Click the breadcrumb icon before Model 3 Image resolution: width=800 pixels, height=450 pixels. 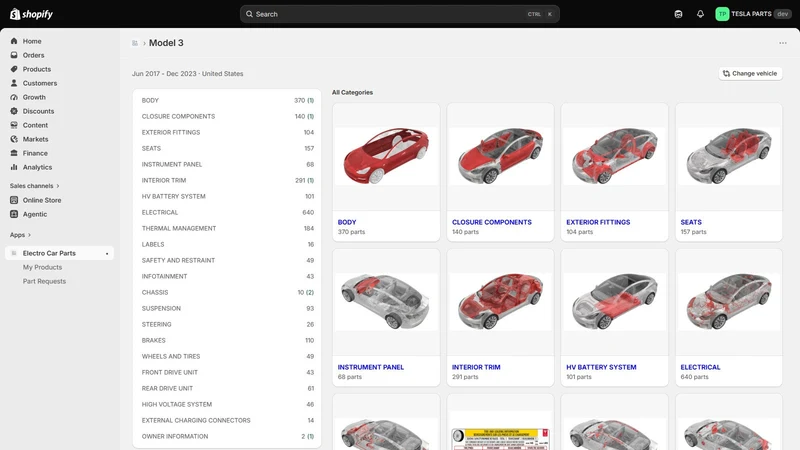coord(135,43)
